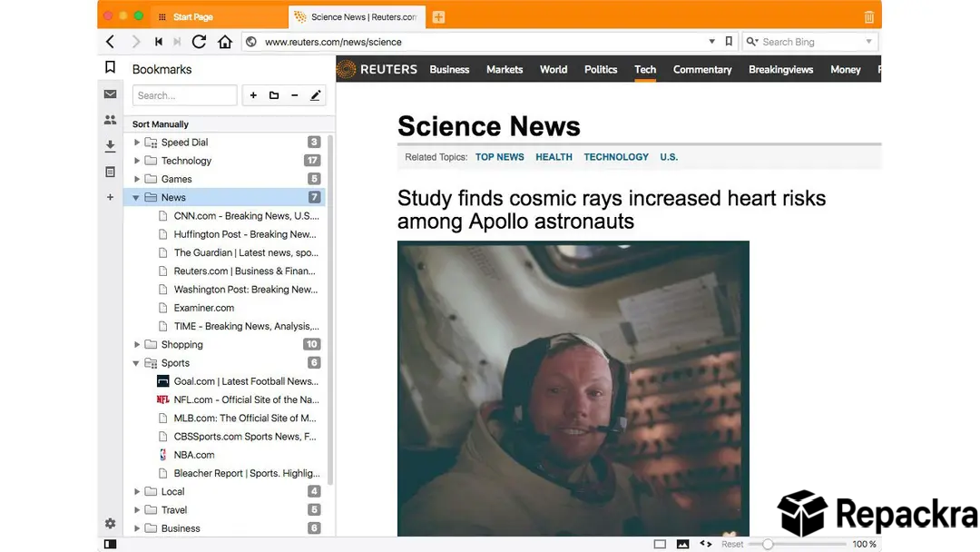Open Reuters Markets section
Screen dimensions: 980x552
tap(505, 69)
